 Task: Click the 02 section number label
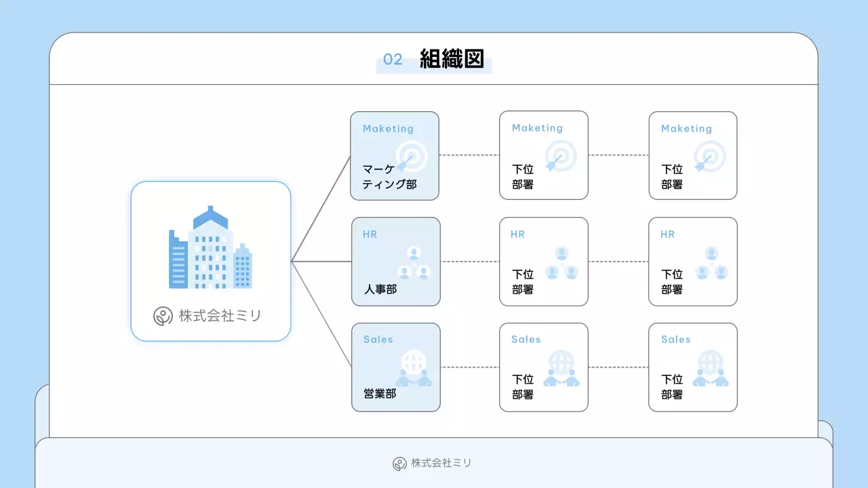tap(393, 60)
